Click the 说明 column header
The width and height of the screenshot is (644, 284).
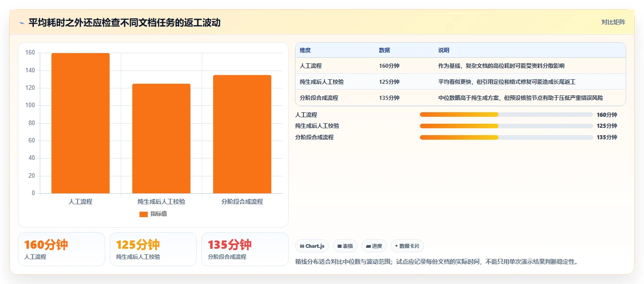coord(444,50)
